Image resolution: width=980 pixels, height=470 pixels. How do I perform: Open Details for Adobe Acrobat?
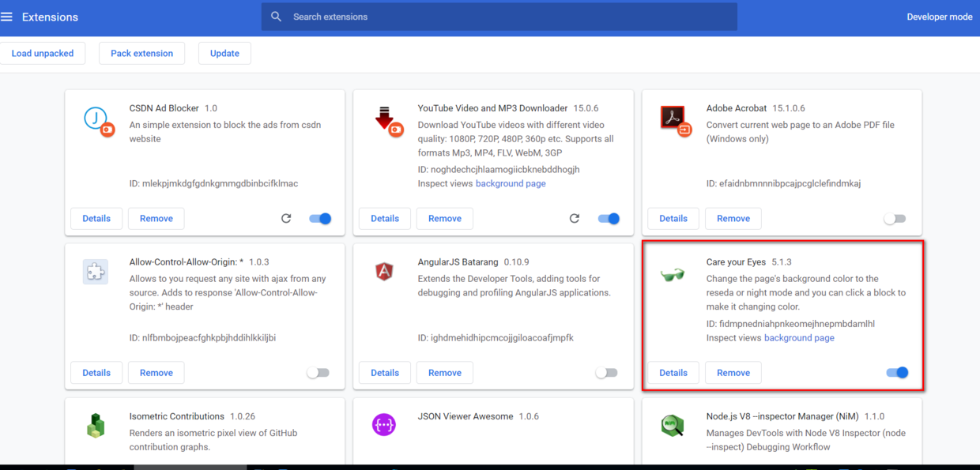pos(673,219)
